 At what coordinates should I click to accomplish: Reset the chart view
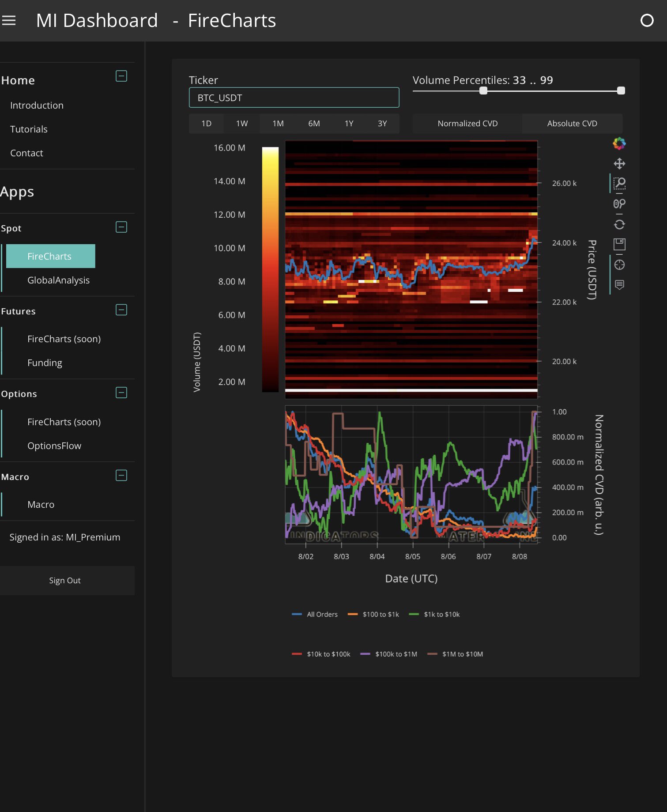pos(619,224)
